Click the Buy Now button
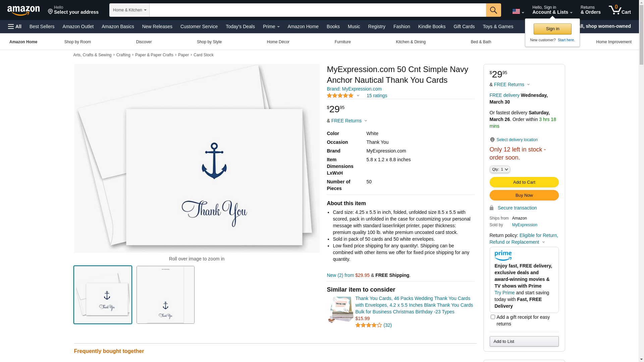 click(524, 195)
